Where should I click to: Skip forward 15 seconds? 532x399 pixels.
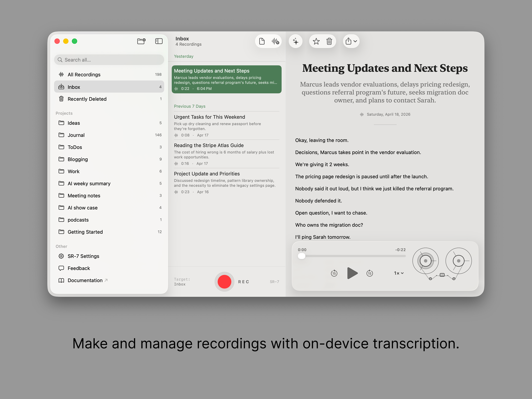pos(370,273)
